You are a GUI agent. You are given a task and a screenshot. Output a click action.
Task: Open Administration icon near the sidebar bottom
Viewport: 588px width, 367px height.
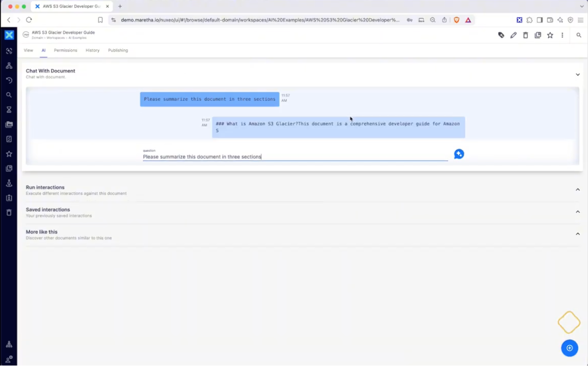pyautogui.click(x=9, y=345)
